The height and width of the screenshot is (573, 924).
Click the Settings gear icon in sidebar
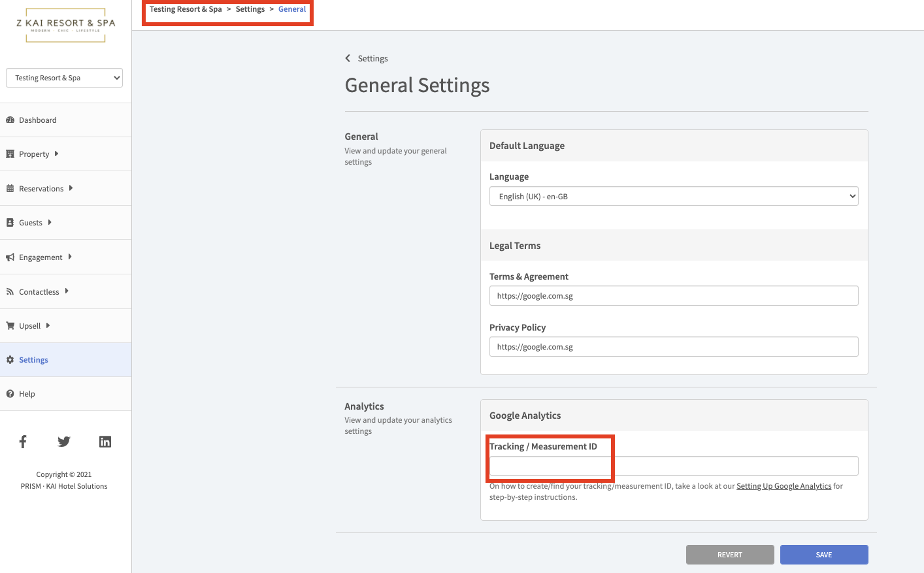point(10,360)
